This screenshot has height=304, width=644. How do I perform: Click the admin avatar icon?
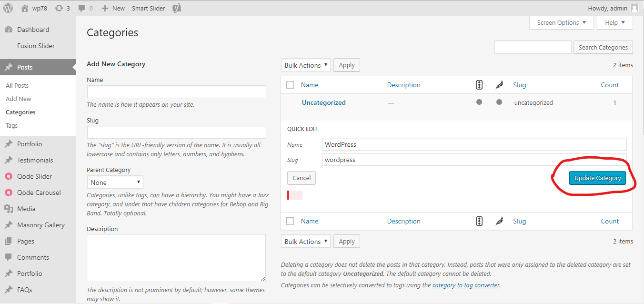pyautogui.click(x=634, y=8)
